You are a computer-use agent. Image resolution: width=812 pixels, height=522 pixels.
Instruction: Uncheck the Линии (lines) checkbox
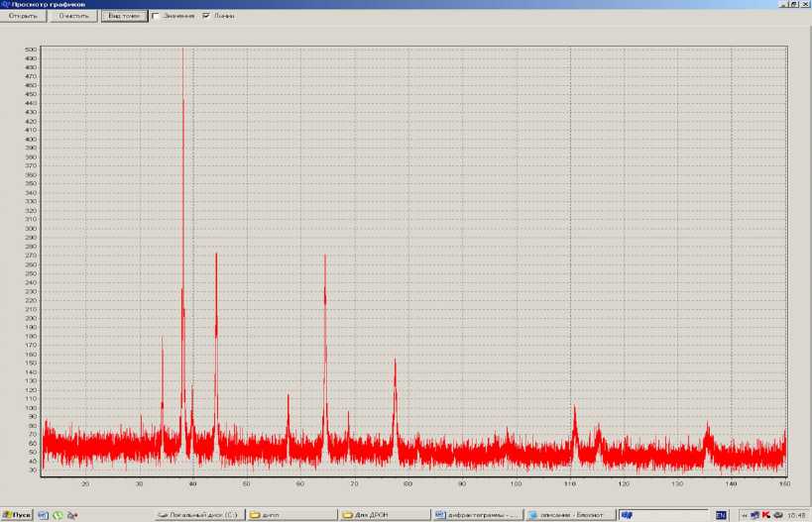coord(206,16)
